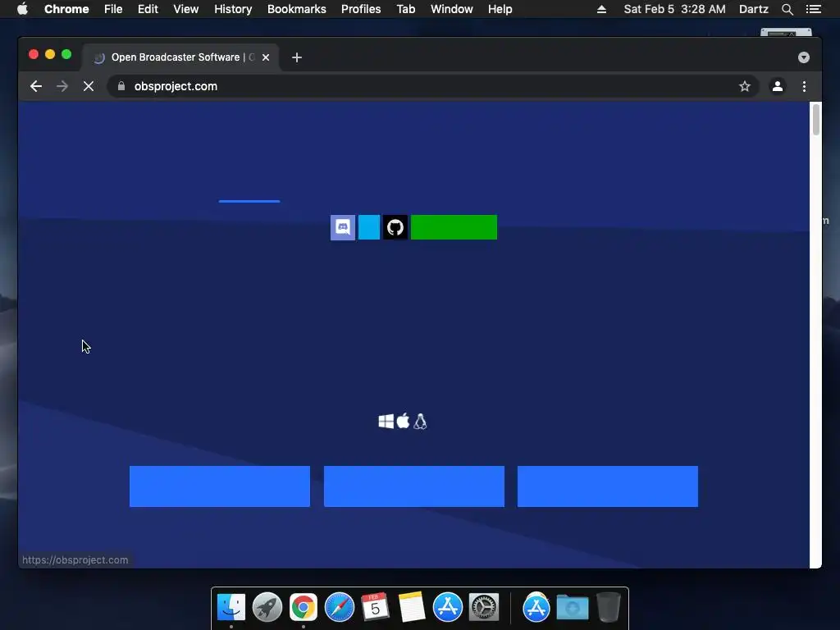Open the File menu

tap(113, 9)
